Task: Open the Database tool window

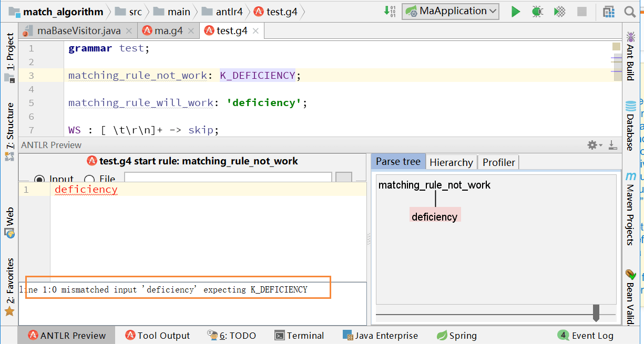Action: (x=630, y=126)
